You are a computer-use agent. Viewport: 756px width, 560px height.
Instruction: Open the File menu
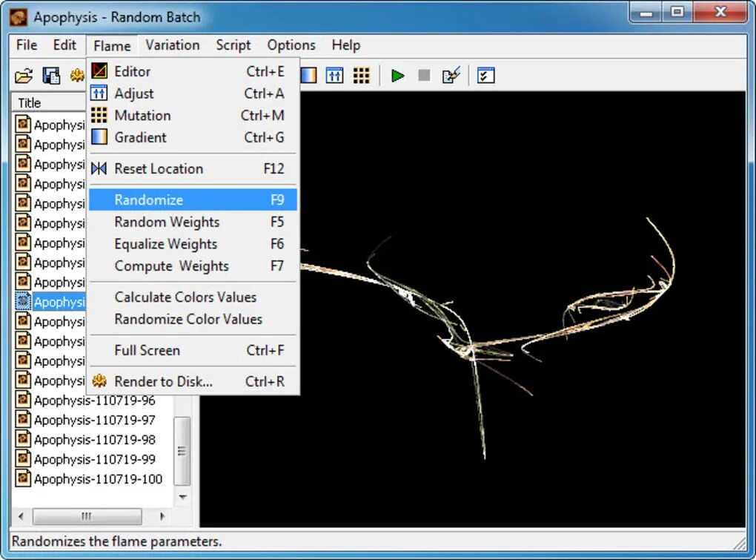pyautogui.click(x=27, y=45)
